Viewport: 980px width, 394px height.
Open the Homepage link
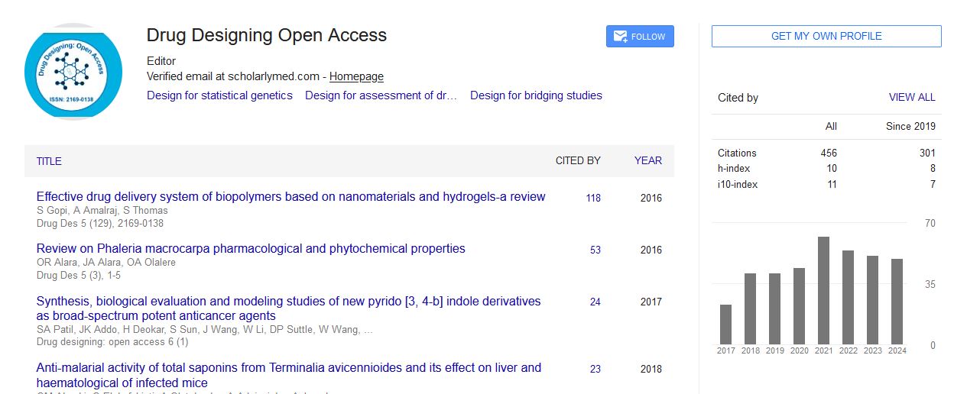pyautogui.click(x=356, y=76)
